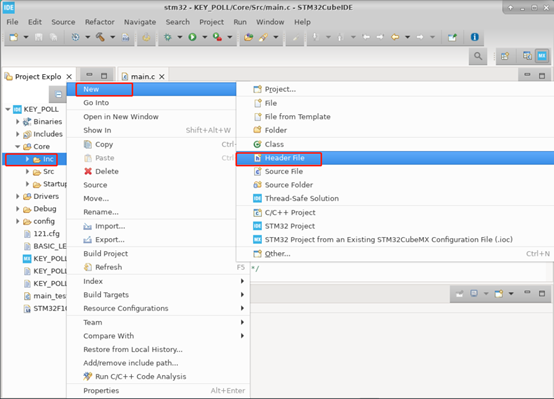
Task: Click Open in New Window
Action: click(151, 117)
